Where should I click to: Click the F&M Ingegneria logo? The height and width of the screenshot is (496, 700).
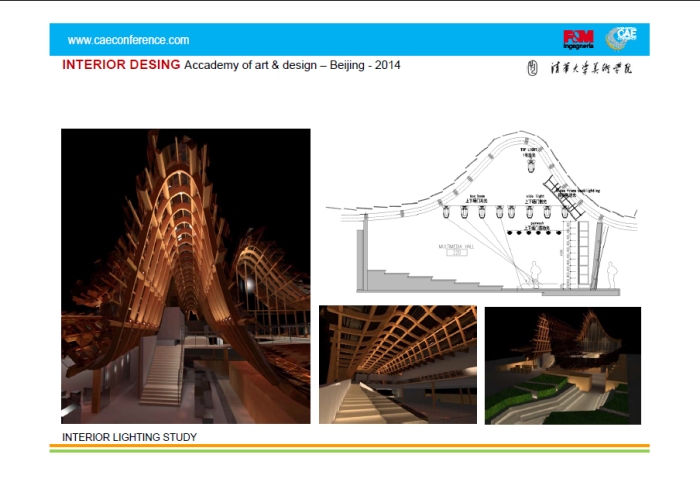tap(578, 39)
